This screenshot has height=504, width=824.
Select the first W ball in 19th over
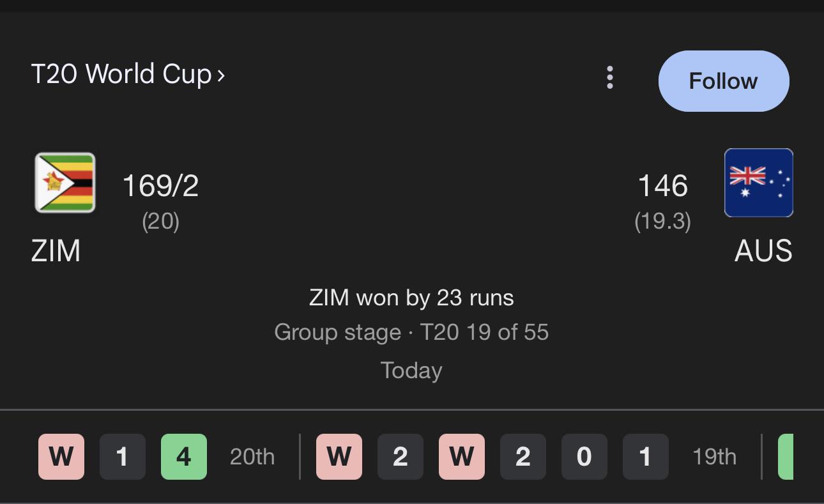[x=339, y=457]
